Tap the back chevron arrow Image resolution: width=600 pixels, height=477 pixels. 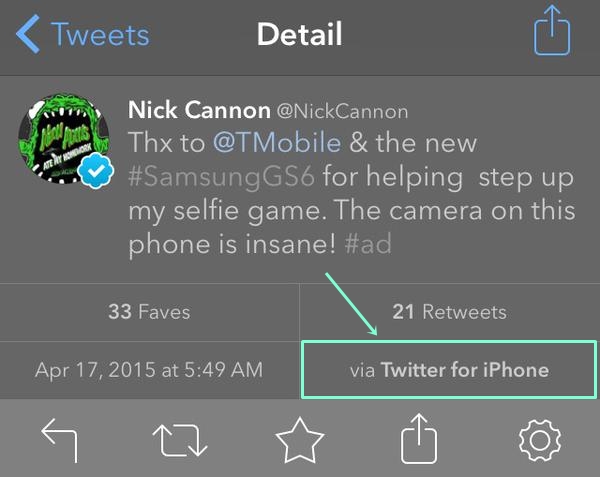(28, 34)
